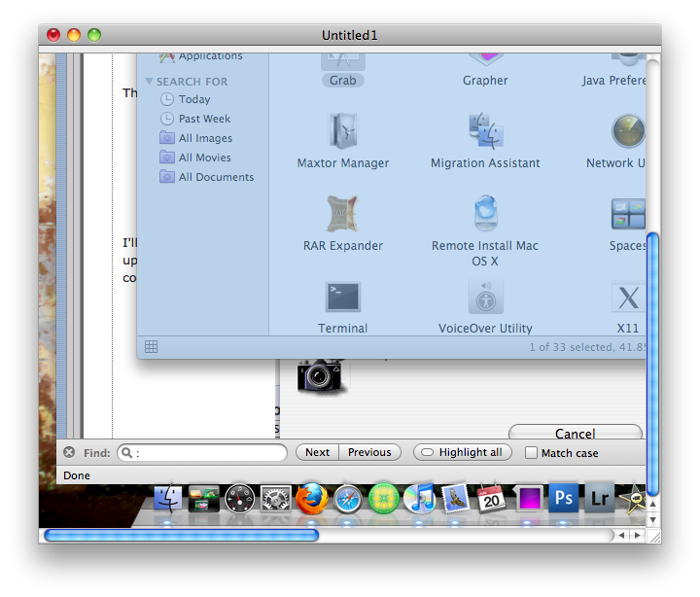Viewport: 700px width, 597px height.
Task: Open Firefox from the Dock
Action: tap(311, 499)
